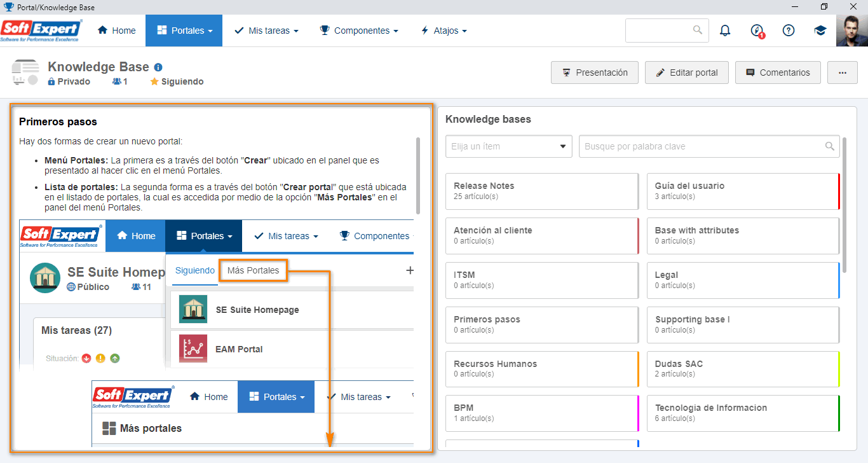This screenshot has height=463, width=868.
Task: Go to Home in top navigation
Action: tap(117, 31)
